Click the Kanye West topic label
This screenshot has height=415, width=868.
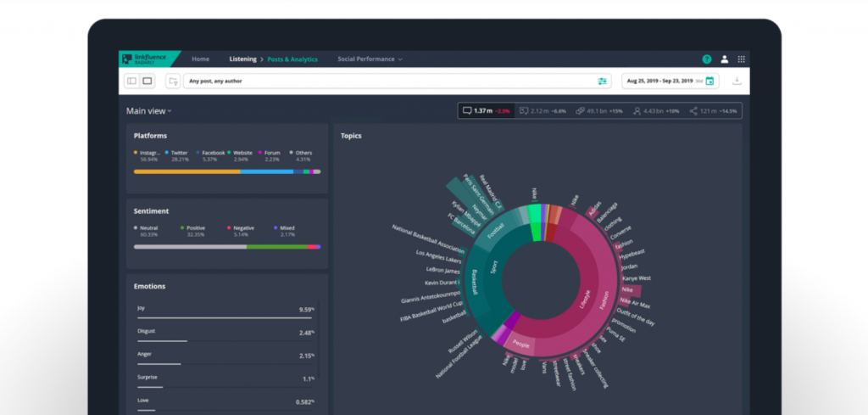[x=637, y=278]
